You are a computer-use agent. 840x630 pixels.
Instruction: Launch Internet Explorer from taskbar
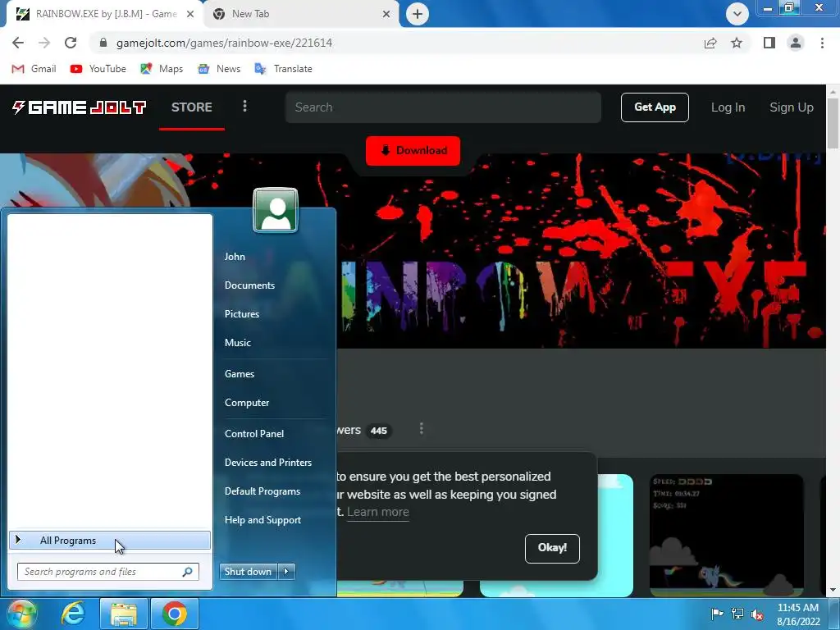(x=72, y=614)
